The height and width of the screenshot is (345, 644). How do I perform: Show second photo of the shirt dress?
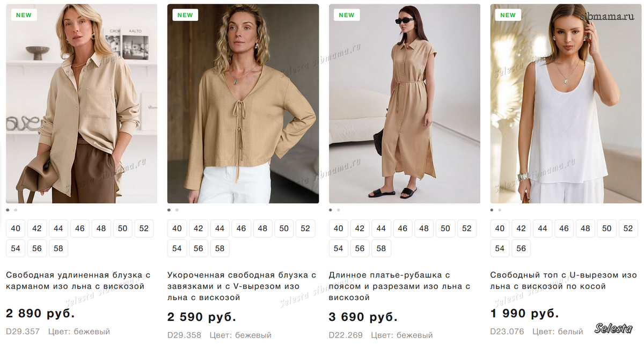pos(339,210)
